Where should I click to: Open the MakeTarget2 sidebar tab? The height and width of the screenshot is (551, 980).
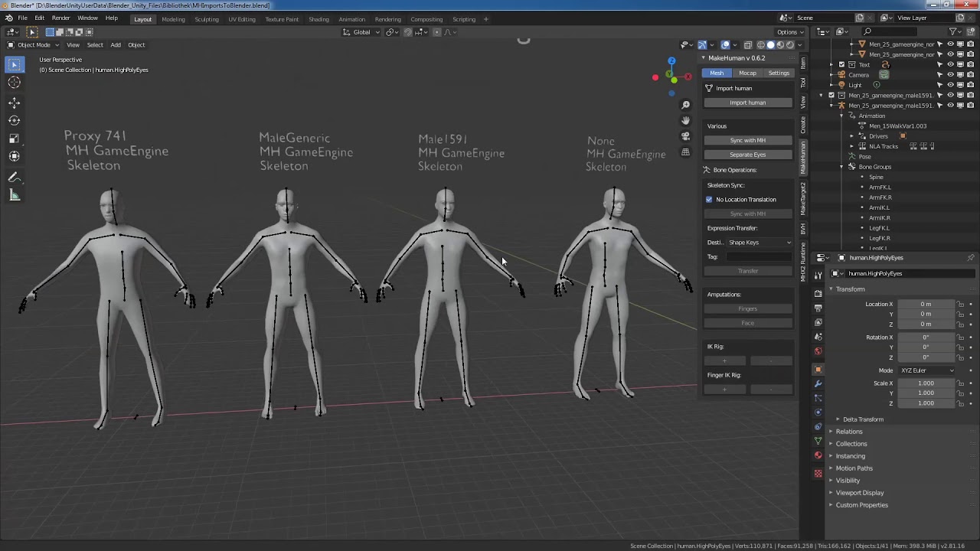point(803,197)
